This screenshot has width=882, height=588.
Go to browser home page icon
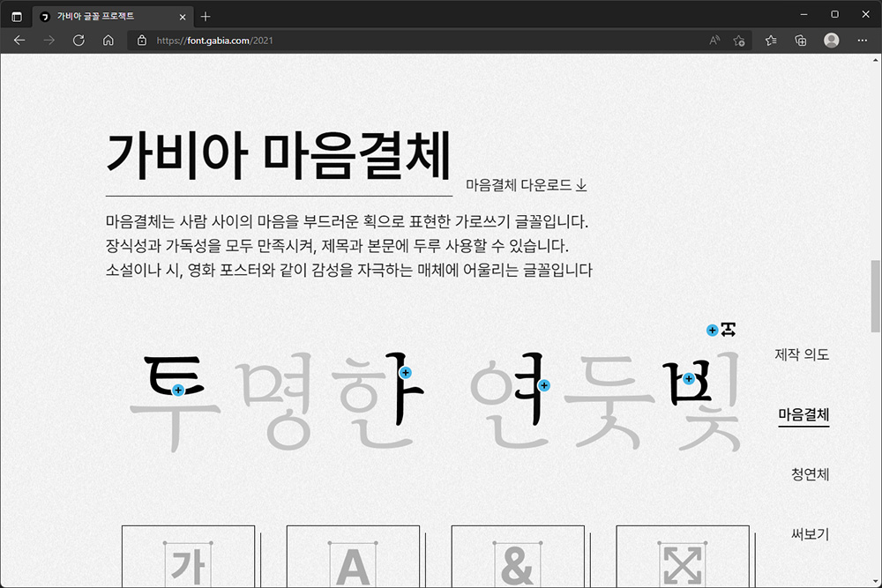pyautogui.click(x=108, y=41)
